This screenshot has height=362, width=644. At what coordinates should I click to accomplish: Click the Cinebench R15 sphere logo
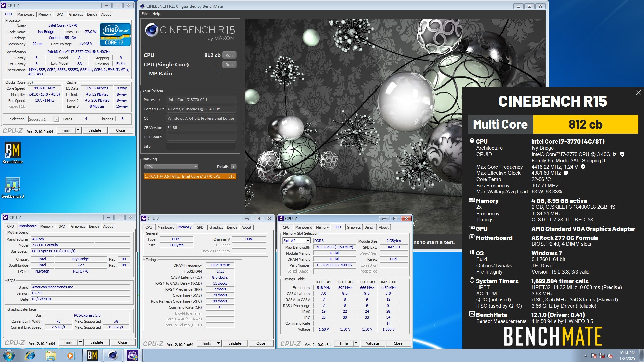[x=151, y=30]
